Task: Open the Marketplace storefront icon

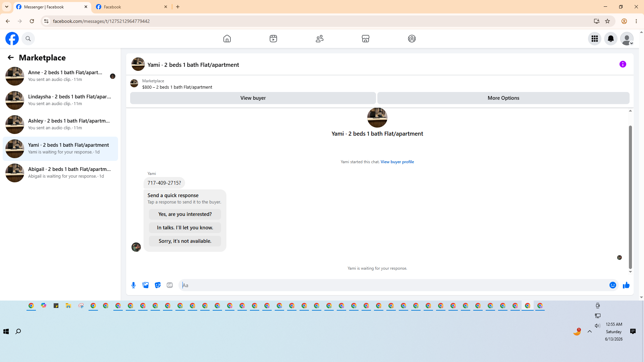Action: coord(366,39)
